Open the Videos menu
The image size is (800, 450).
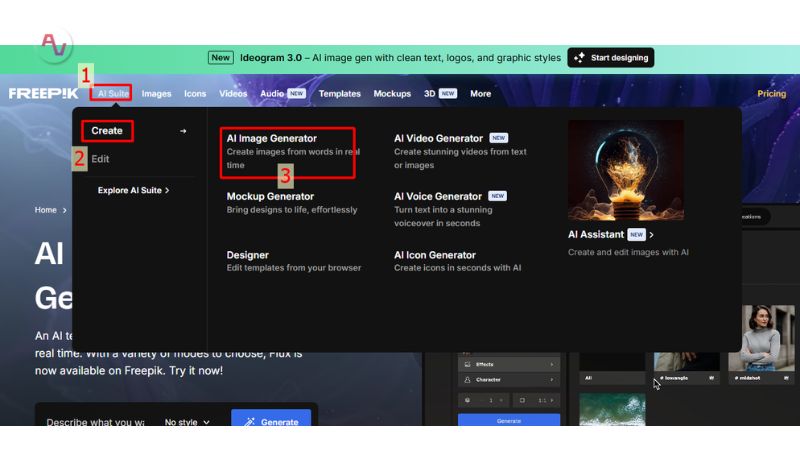point(233,94)
